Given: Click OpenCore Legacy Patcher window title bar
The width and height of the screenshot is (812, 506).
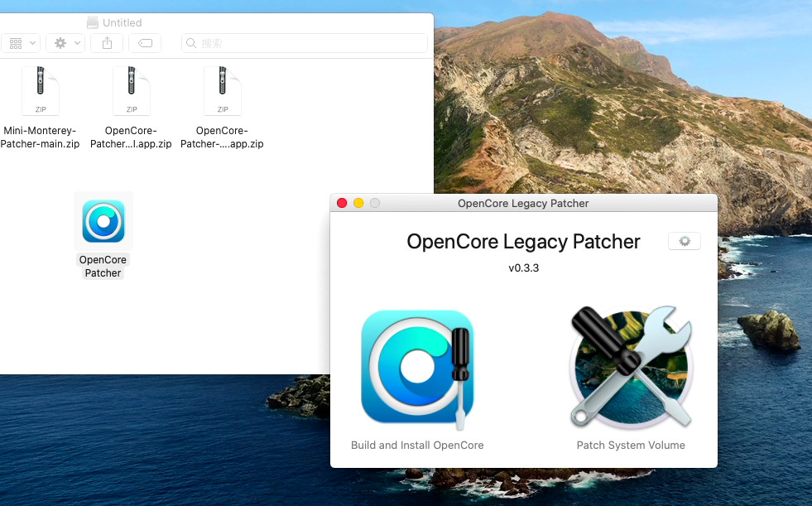Looking at the screenshot, I should pyautogui.click(x=523, y=203).
